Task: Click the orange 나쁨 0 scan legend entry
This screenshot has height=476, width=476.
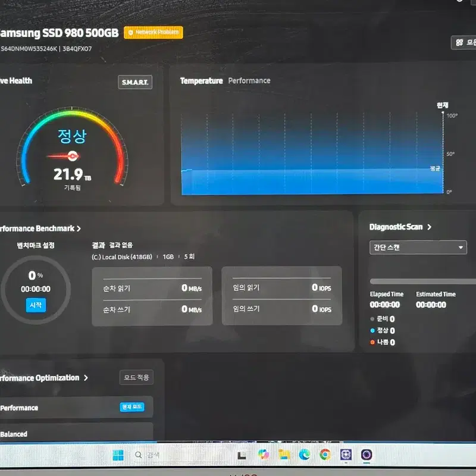Action: [383, 342]
